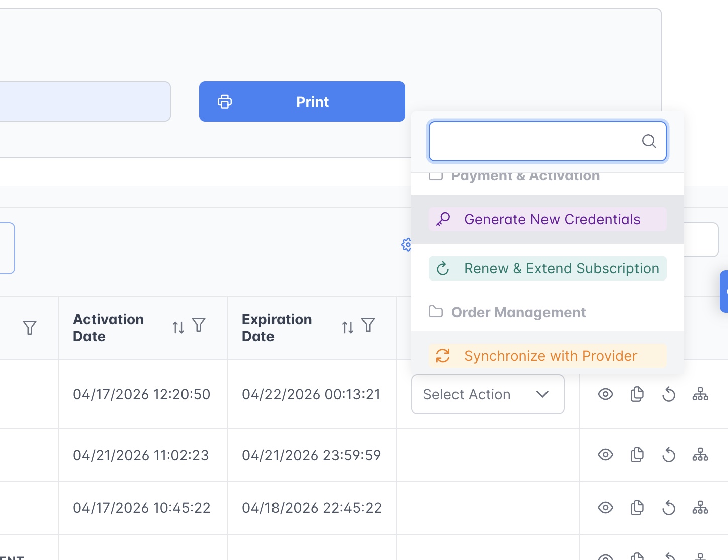Click the blue side tab at right edge

[724, 292]
